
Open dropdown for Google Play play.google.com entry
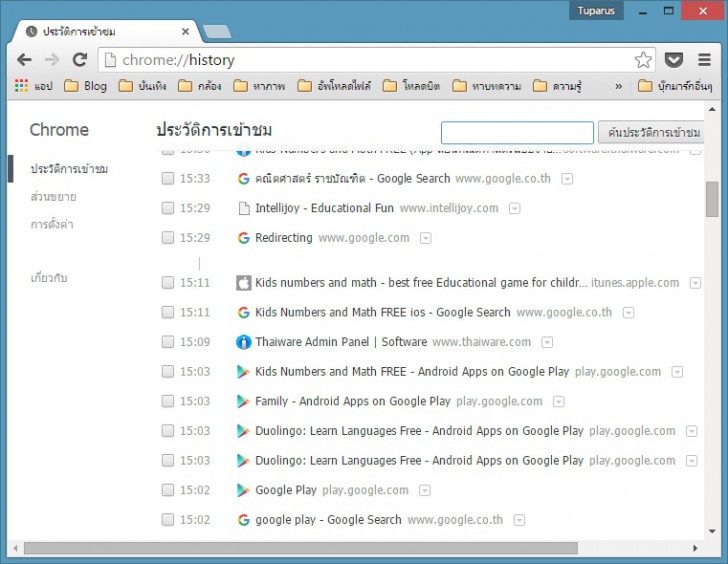424,491
